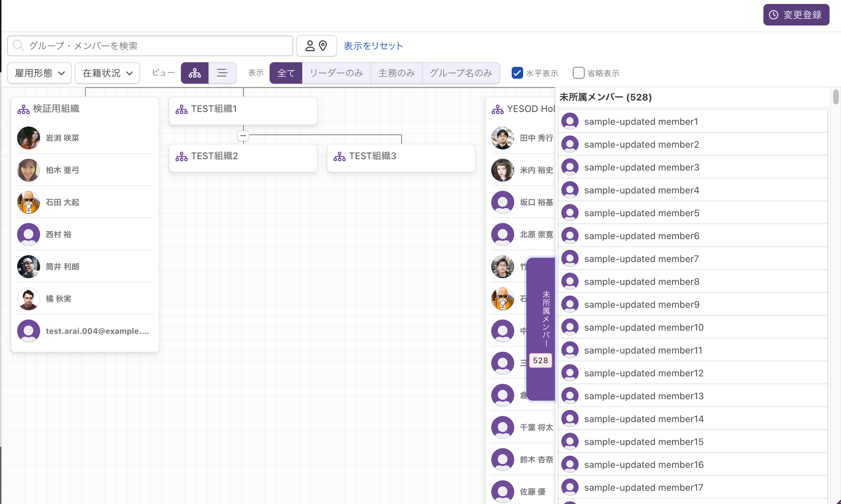Click 西村 裕 default avatar icon
Viewport: 841px width, 504px height.
click(x=29, y=234)
